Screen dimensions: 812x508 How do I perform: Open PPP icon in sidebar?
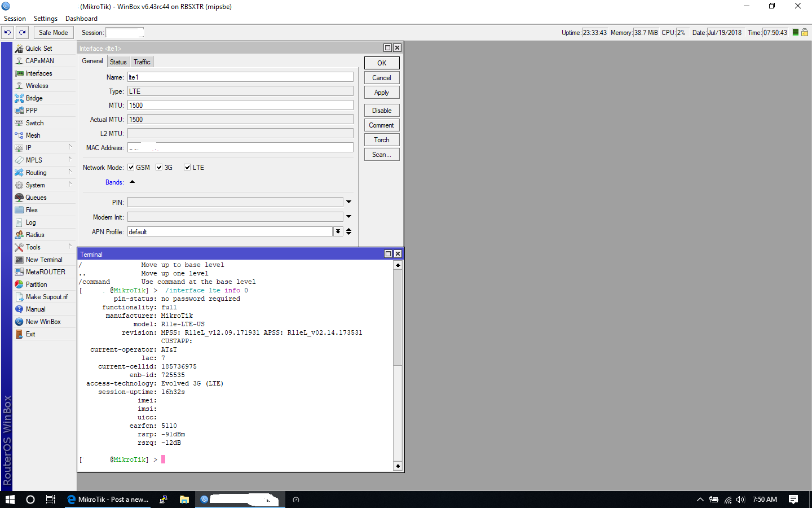click(19, 111)
